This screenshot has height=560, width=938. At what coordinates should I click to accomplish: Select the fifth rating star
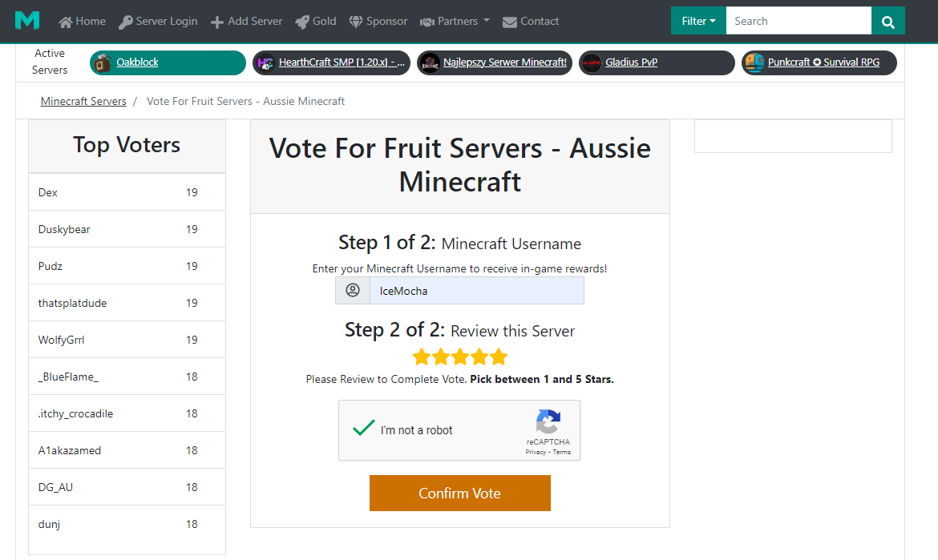[x=499, y=357]
